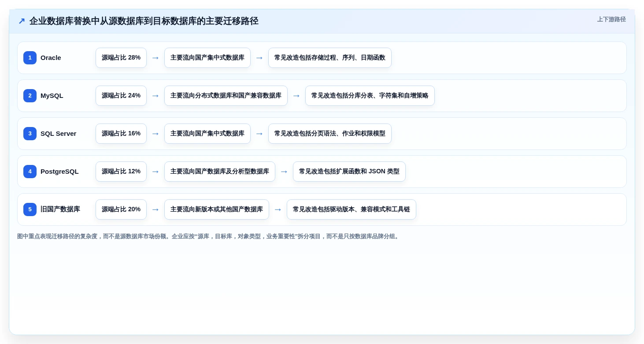Click the number 5 badge for 旧国产数据库
The height and width of the screenshot is (344, 644).
[x=30, y=209]
